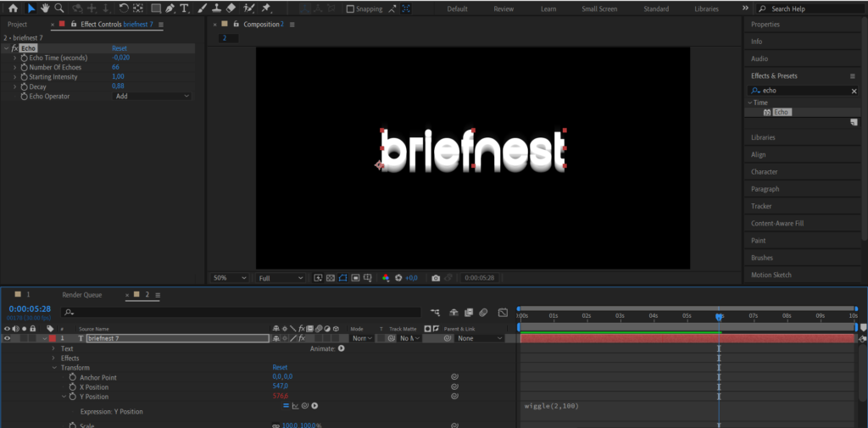Switch to the Small Screen workspace
This screenshot has height=428, width=868.
coord(600,8)
